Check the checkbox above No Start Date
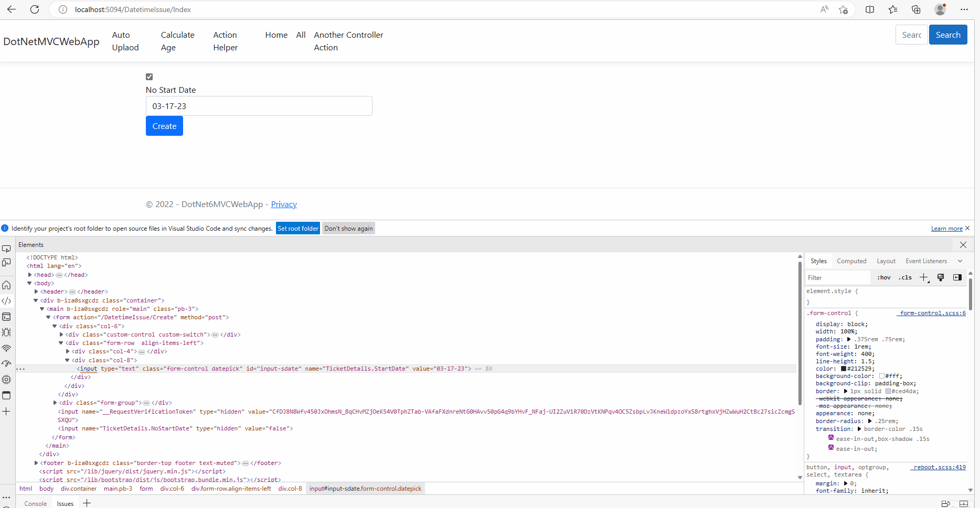 (149, 77)
